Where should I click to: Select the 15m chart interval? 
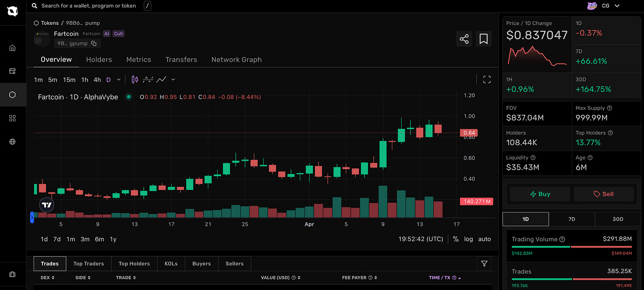point(69,80)
